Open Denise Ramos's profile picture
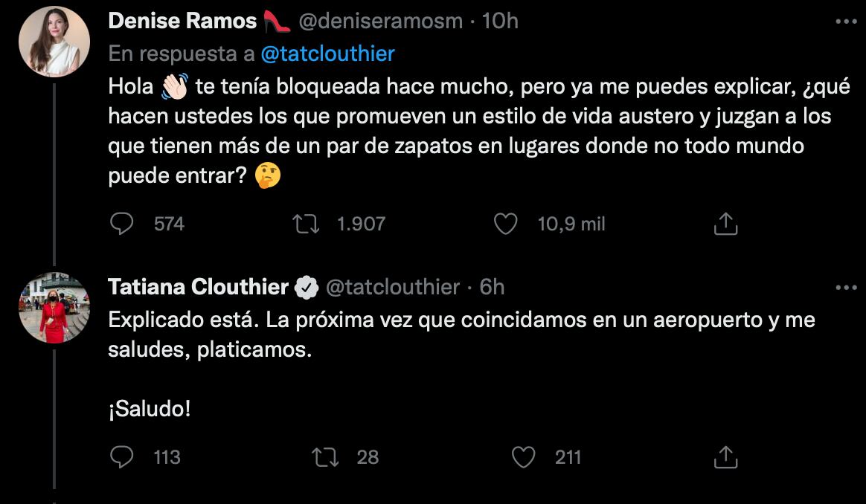Viewport: 866px width, 504px height. pos(54,41)
